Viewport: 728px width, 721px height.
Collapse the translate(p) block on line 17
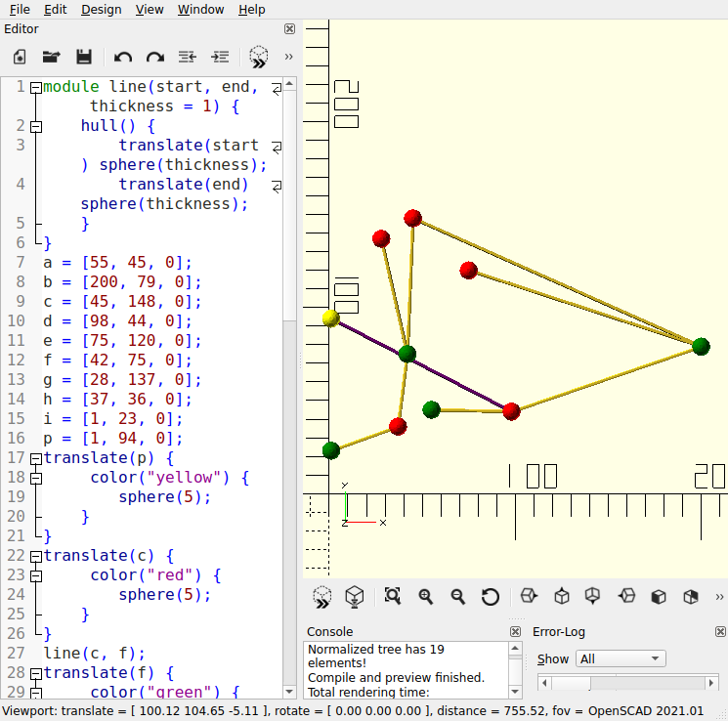[x=36, y=458]
